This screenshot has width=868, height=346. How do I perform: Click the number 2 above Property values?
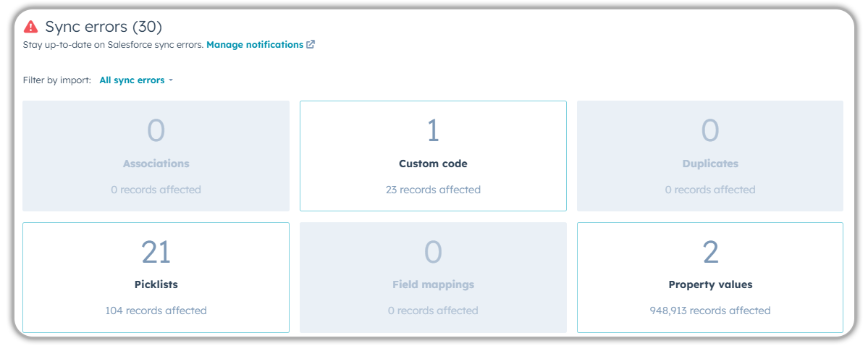pyautogui.click(x=710, y=252)
